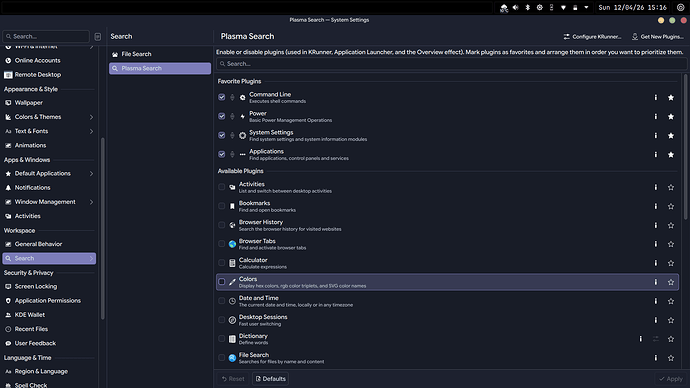The width and height of the screenshot is (690, 388).
Task: Open the top-right panel settings icon
Action: coord(680,7)
